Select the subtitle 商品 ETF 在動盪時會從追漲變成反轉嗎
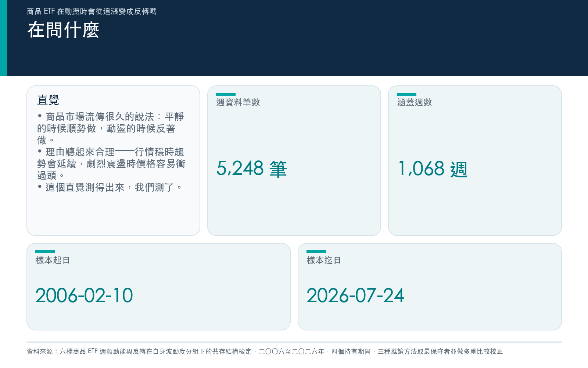 [92, 11]
